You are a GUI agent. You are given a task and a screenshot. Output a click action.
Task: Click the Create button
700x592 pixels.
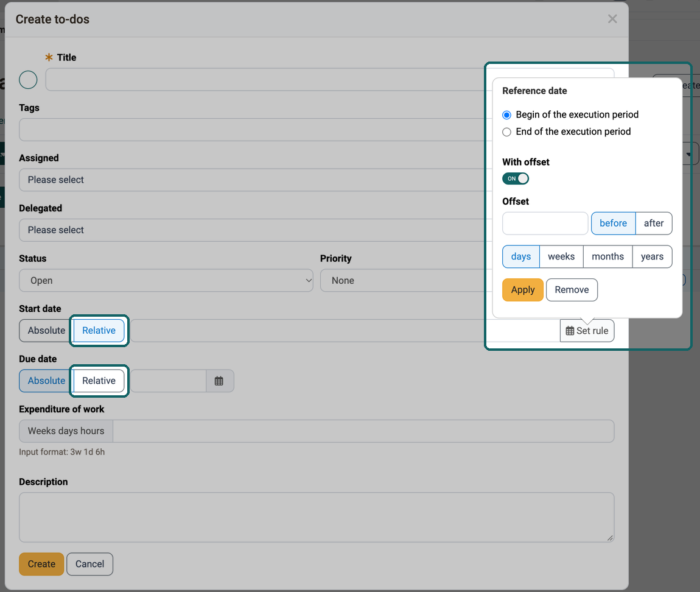click(x=41, y=564)
